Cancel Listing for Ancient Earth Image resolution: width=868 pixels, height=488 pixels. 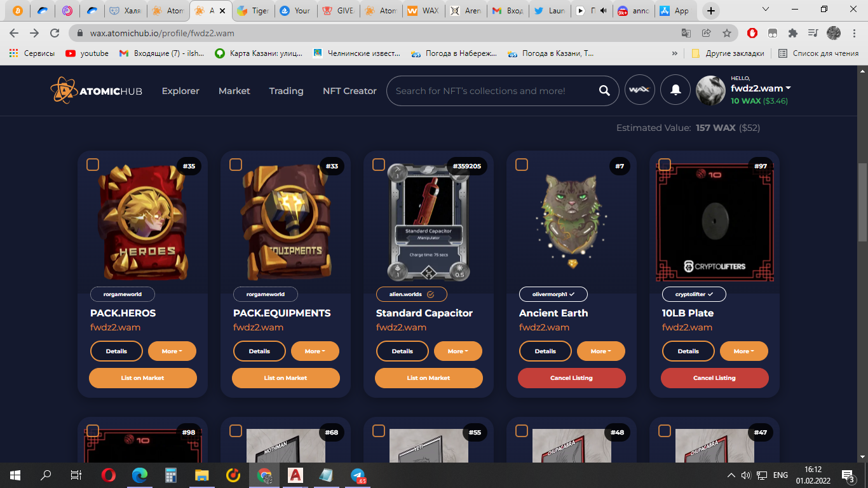coord(572,377)
